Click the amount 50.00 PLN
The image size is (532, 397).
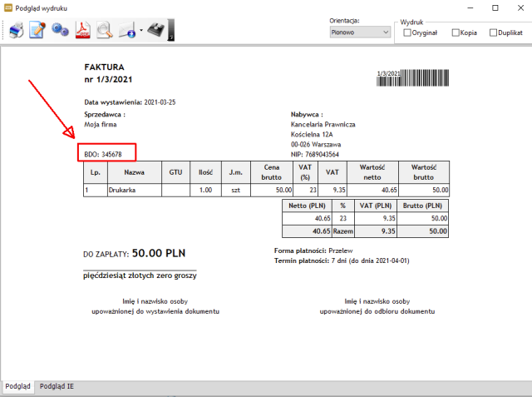pyautogui.click(x=159, y=253)
